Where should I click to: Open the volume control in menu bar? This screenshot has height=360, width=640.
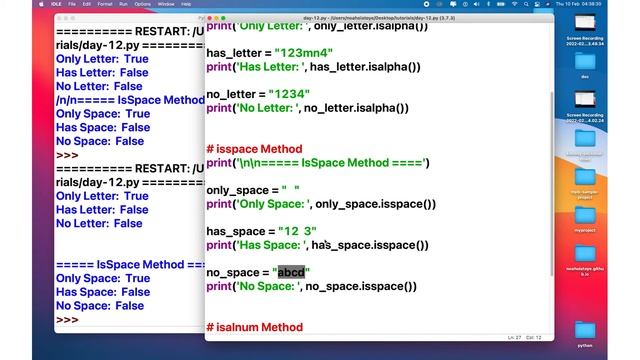pos(476,4)
